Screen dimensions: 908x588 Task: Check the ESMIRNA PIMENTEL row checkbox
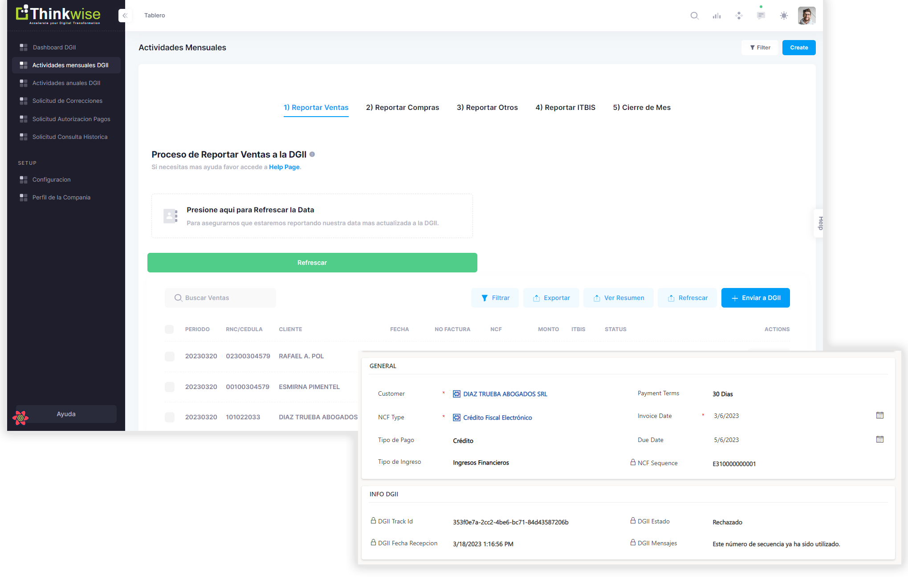pos(169,387)
